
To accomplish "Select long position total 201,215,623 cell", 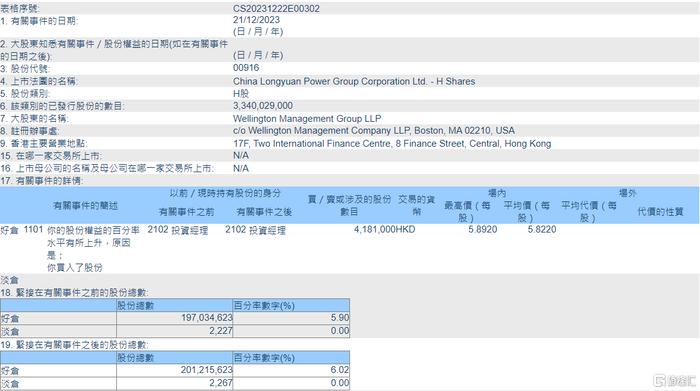I will click(x=175, y=370).
